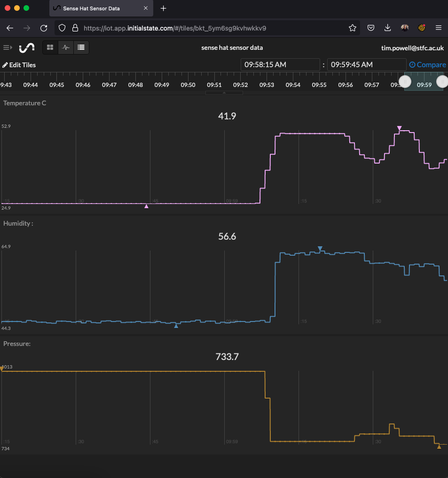Click the Initial State wave logo
Image resolution: width=448 pixels, height=478 pixels.
click(x=27, y=47)
